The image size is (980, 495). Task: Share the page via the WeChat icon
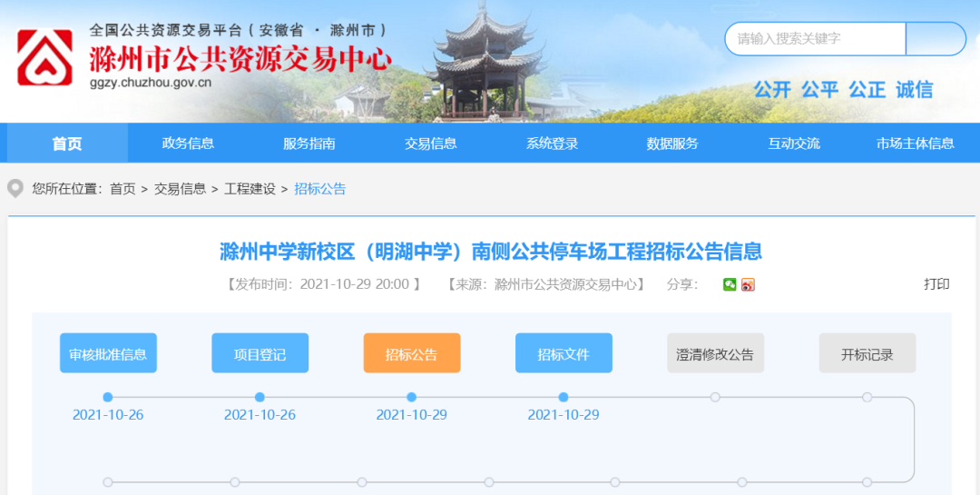(730, 284)
